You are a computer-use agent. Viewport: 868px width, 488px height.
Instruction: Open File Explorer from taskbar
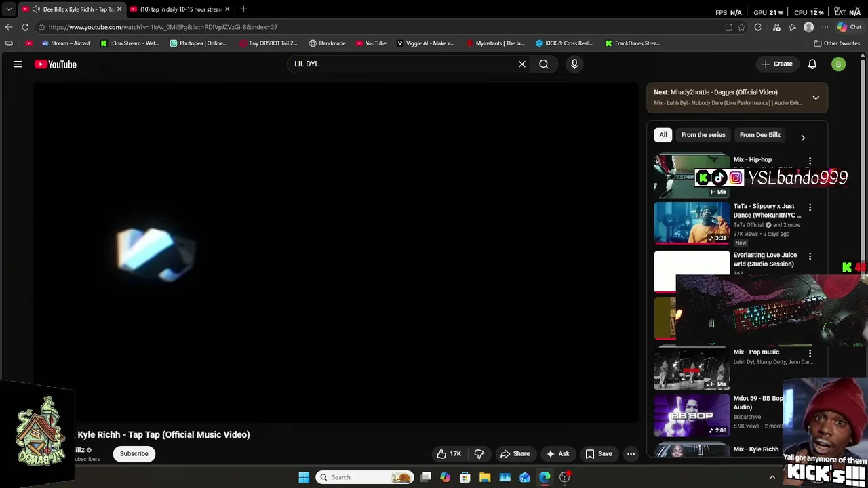(485, 477)
